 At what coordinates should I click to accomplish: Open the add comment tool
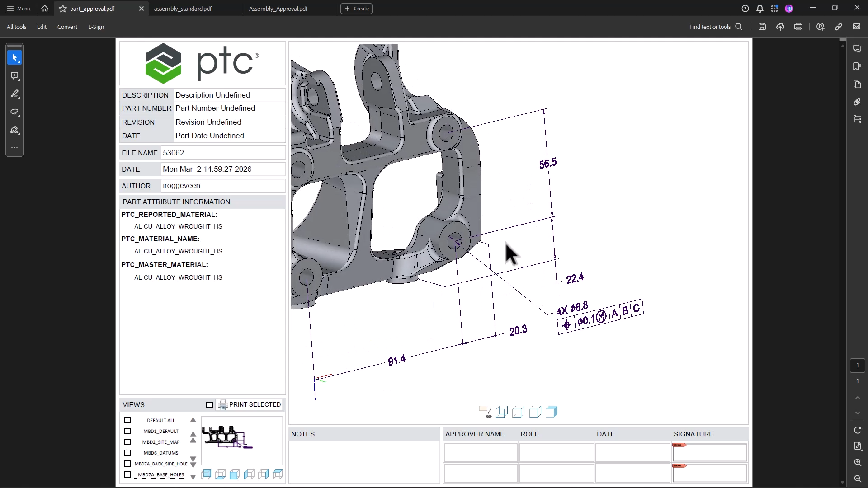point(14,76)
